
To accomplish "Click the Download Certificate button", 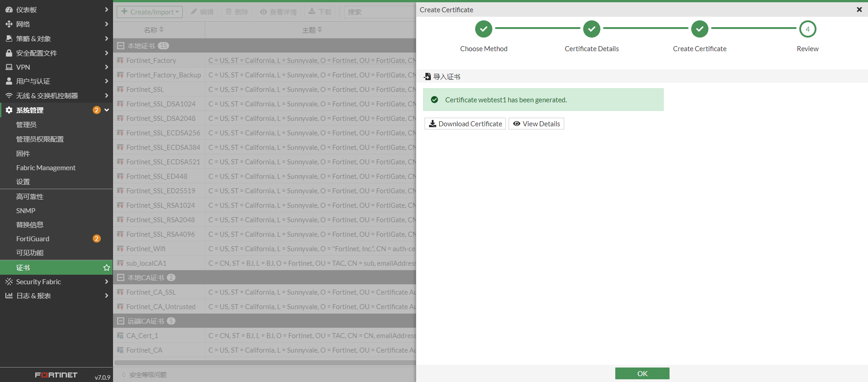I will 465,124.
